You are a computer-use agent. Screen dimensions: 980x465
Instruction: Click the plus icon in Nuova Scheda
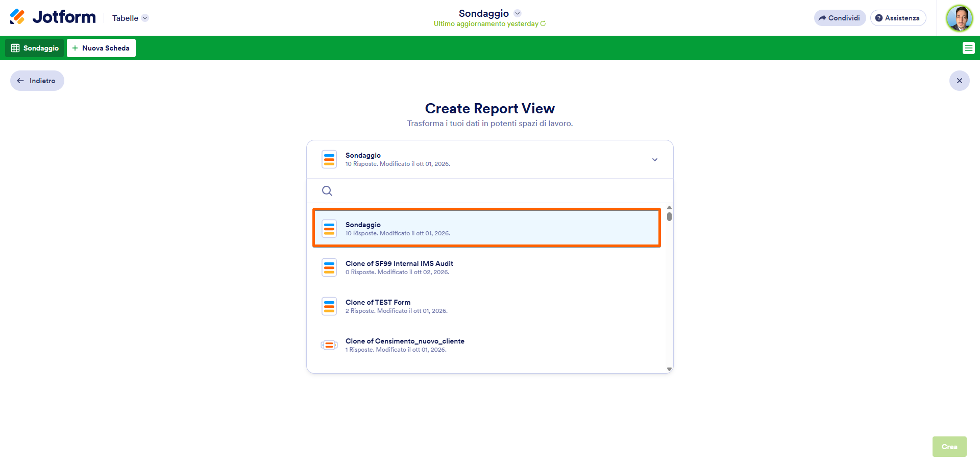coord(75,48)
